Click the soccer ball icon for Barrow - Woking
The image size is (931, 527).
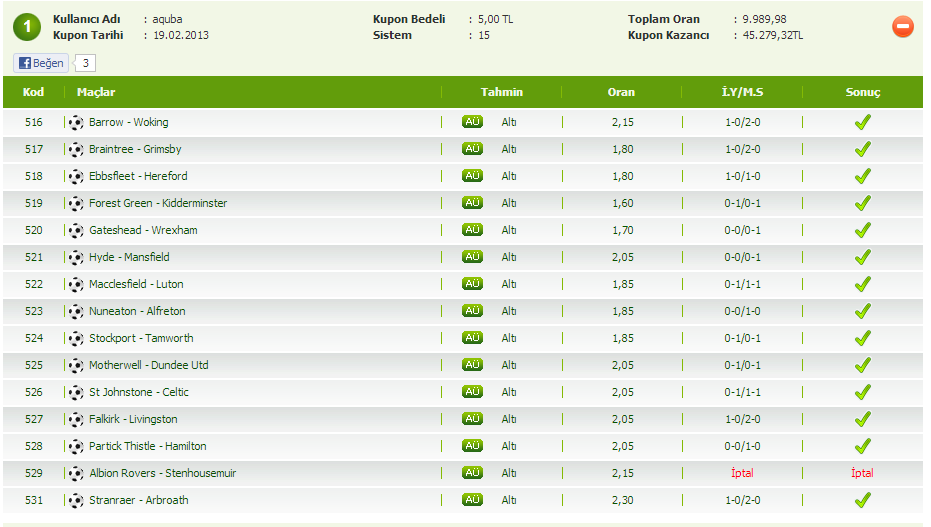tap(76, 122)
